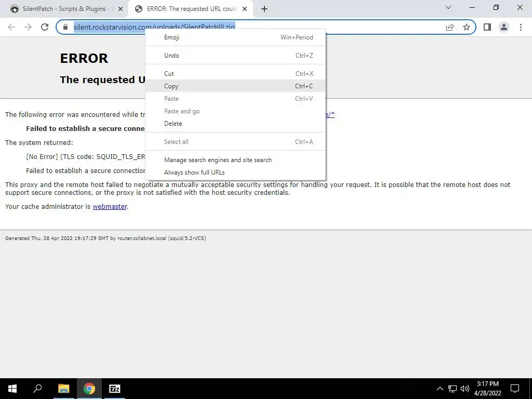This screenshot has height=399, width=532.
Task: Click the browser Back arrow
Action: [x=11, y=27]
